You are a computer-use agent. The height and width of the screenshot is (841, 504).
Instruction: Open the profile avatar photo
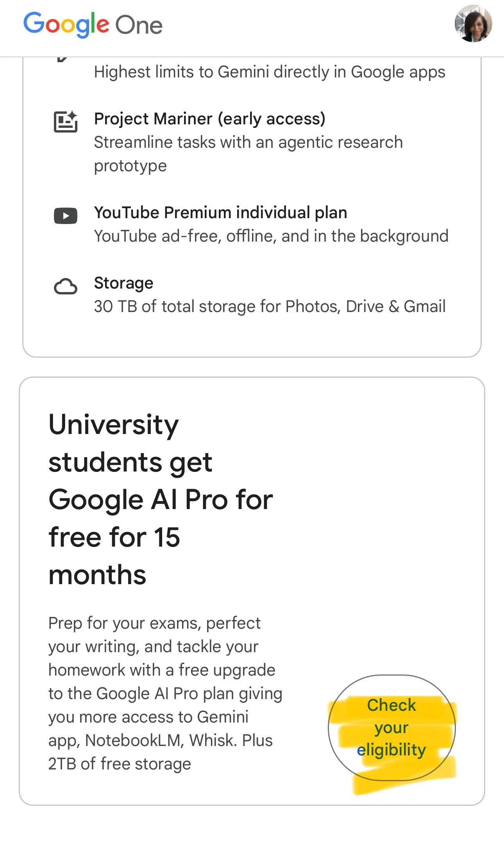tap(473, 23)
